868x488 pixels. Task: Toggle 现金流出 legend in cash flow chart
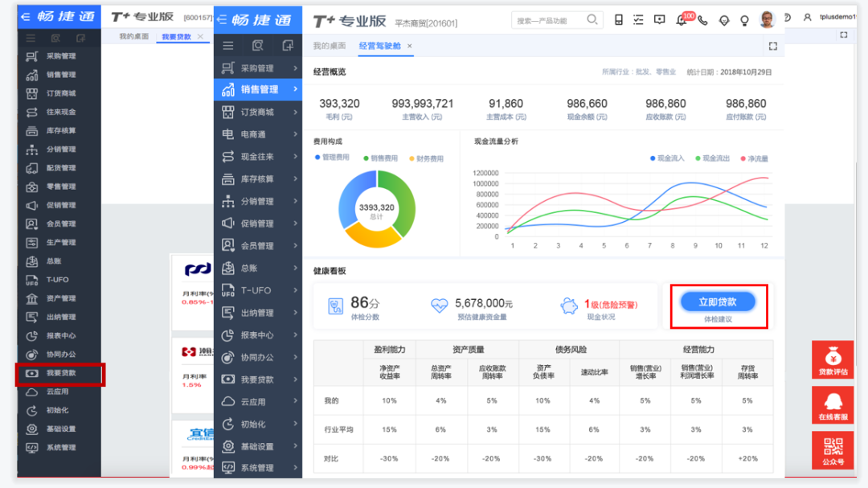[x=713, y=158]
